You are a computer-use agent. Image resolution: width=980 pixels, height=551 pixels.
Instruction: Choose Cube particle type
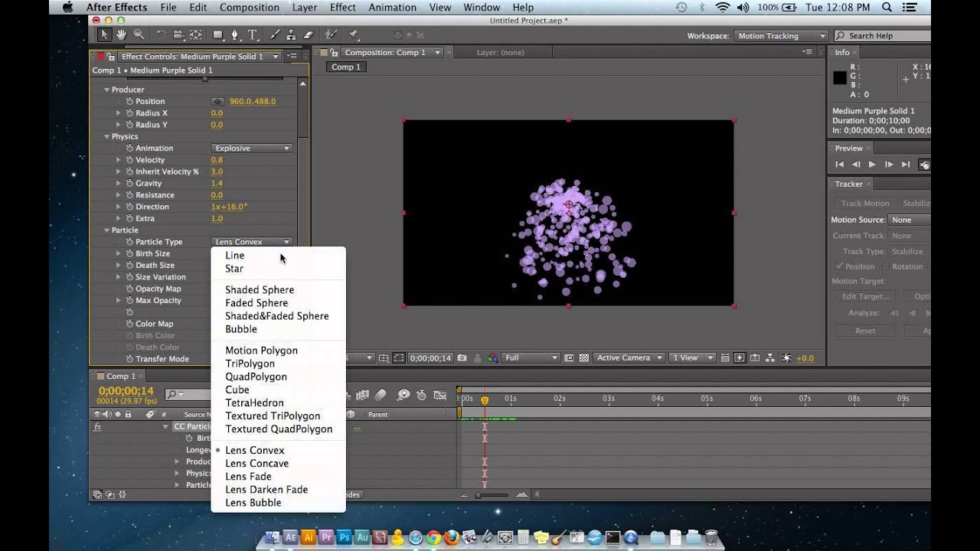237,390
